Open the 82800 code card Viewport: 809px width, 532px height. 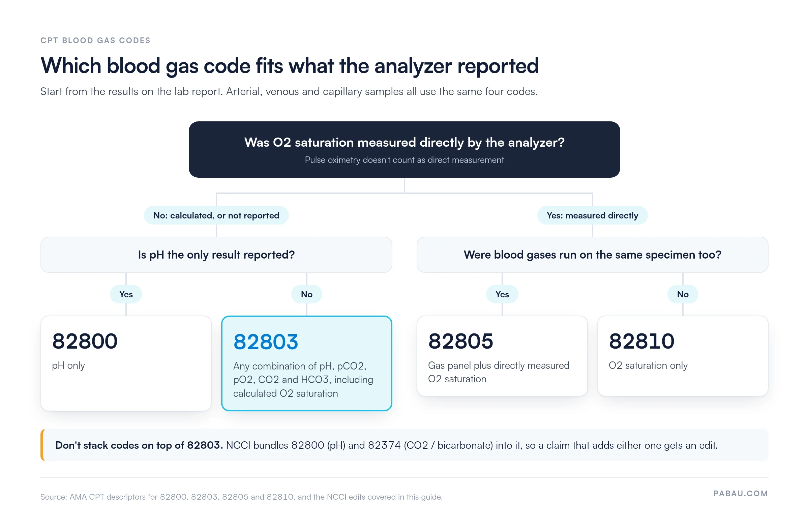click(126, 363)
